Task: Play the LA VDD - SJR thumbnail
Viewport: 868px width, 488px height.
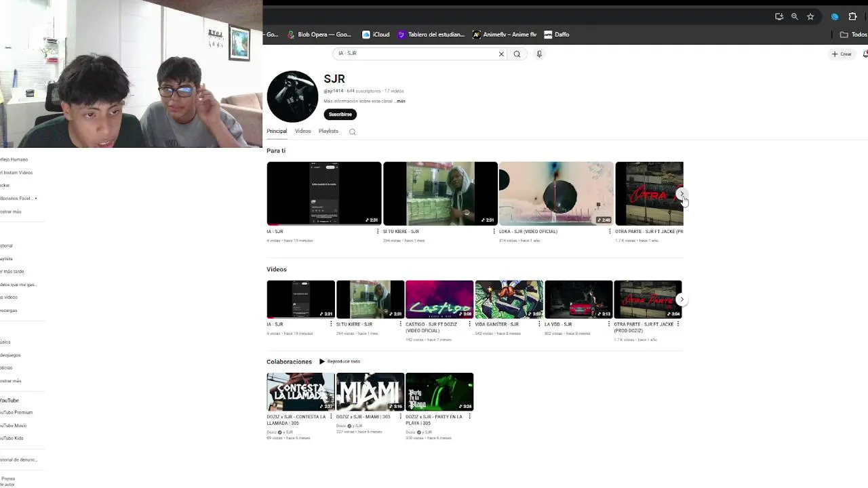Action: (x=578, y=300)
